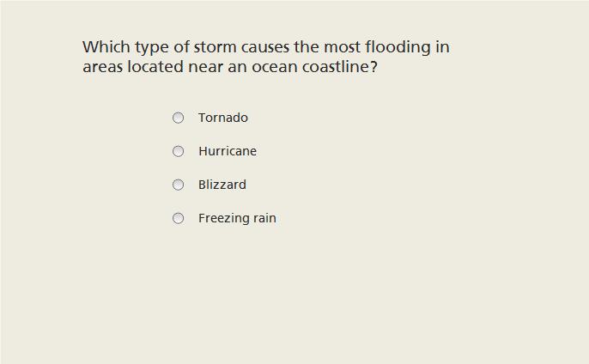The image size is (589, 364).
Task: Click the Tornado answer label text
Action: click(223, 118)
